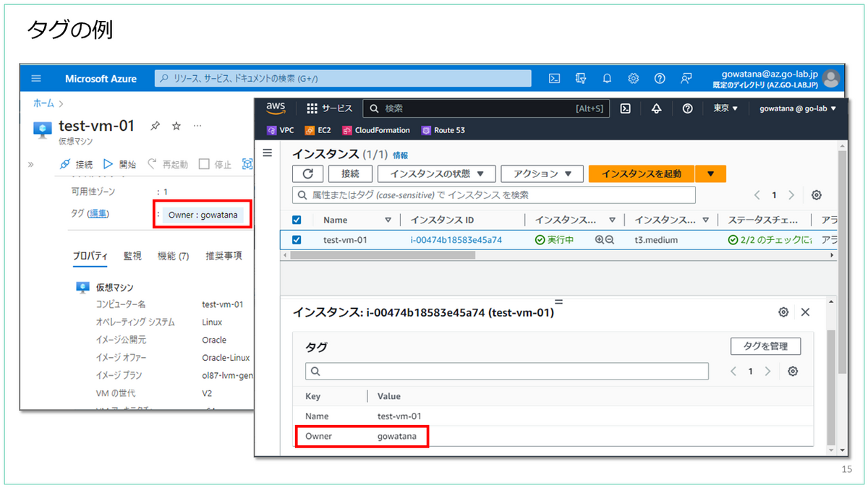Open AWS support help icon
Image resolution: width=868 pixels, height=488 pixels.
pos(688,108)
